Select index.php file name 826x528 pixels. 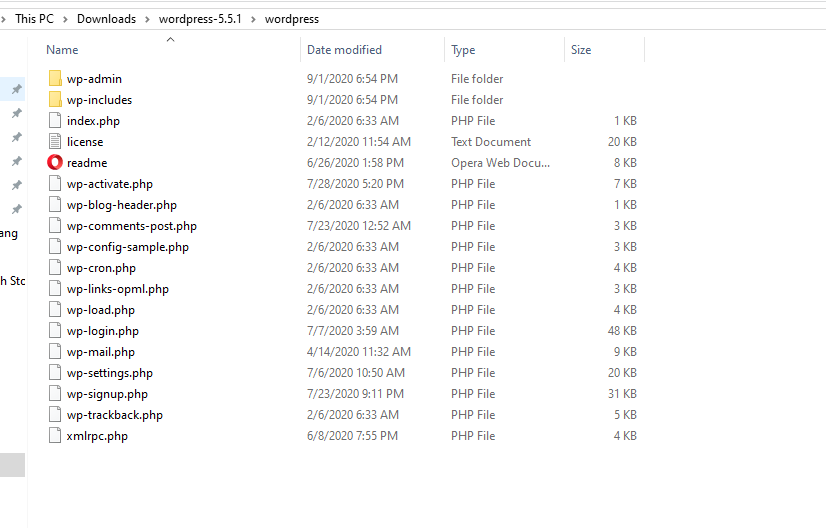point(93,121)
